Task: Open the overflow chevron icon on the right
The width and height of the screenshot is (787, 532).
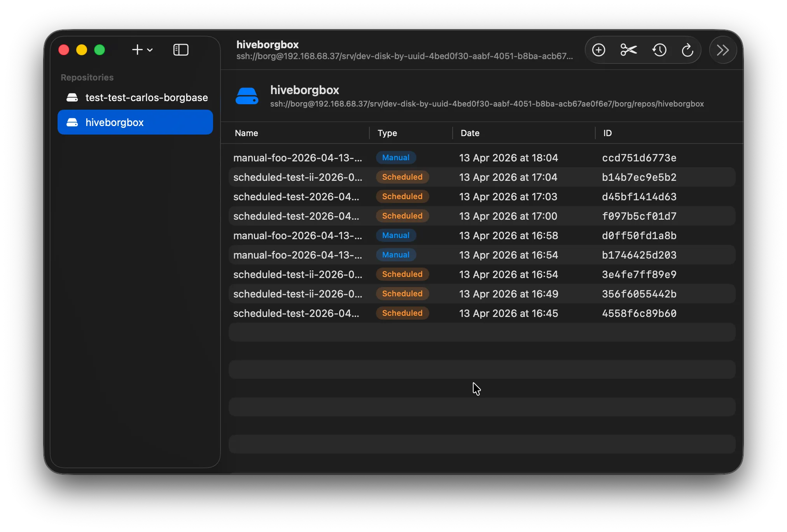Action: pos(722,50)
